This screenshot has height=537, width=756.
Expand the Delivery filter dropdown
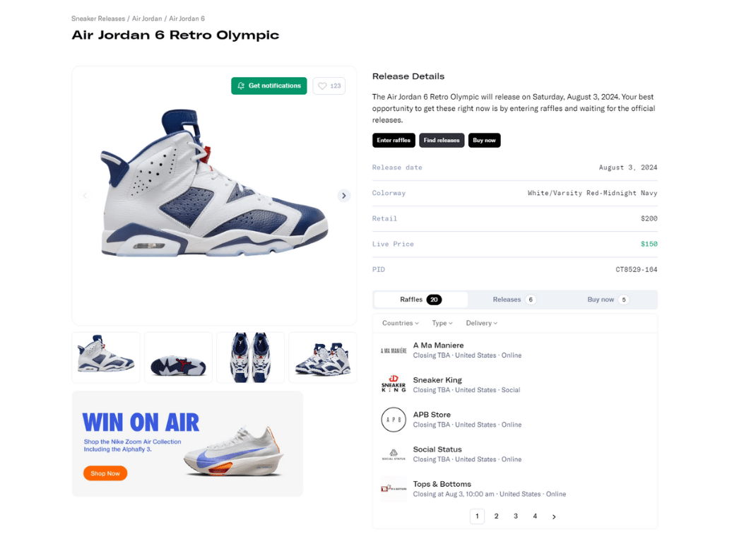[x=482, y=323]
